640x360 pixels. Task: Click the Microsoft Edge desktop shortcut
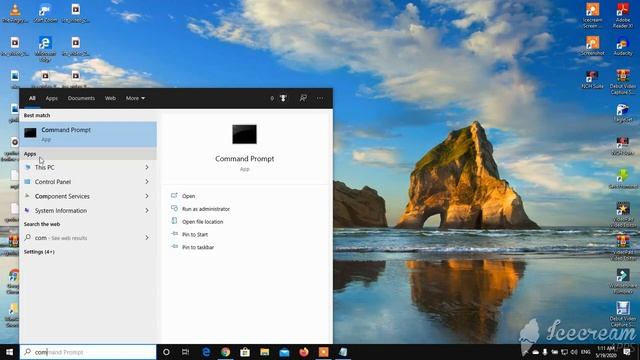45,49
